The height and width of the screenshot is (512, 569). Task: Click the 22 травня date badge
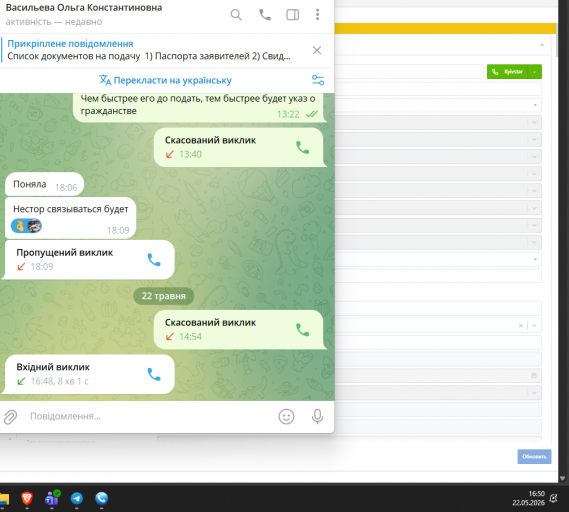point(163,296)
